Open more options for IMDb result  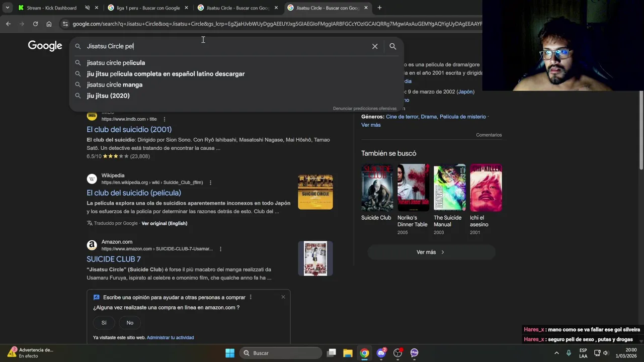point(164,119)
